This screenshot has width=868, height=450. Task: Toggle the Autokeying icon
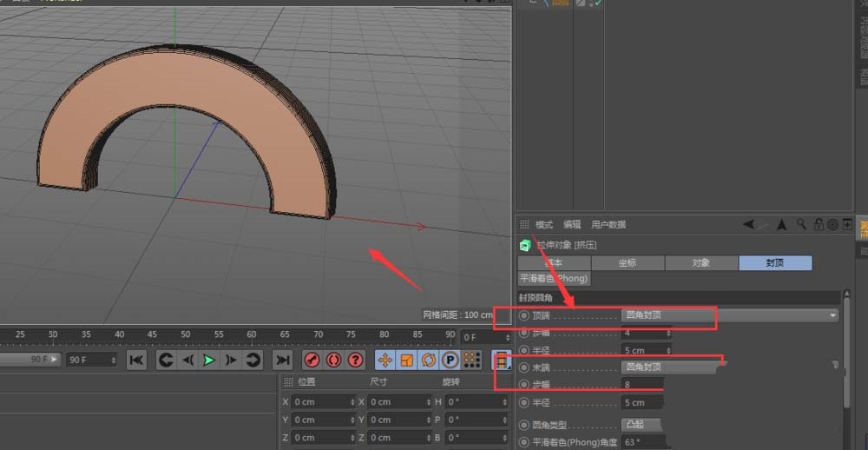(333, 360)
